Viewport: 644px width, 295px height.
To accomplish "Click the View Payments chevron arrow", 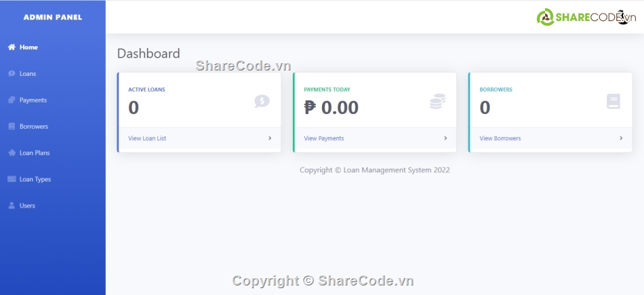I will click(x=445, y=138).
